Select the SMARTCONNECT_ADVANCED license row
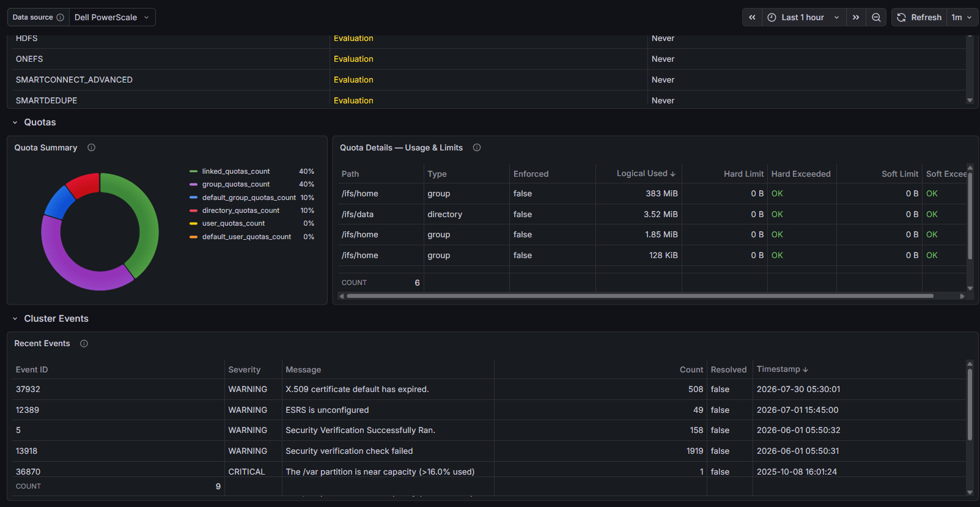The image size is (980, 507). pyautogui.click(x=489, y=80)
